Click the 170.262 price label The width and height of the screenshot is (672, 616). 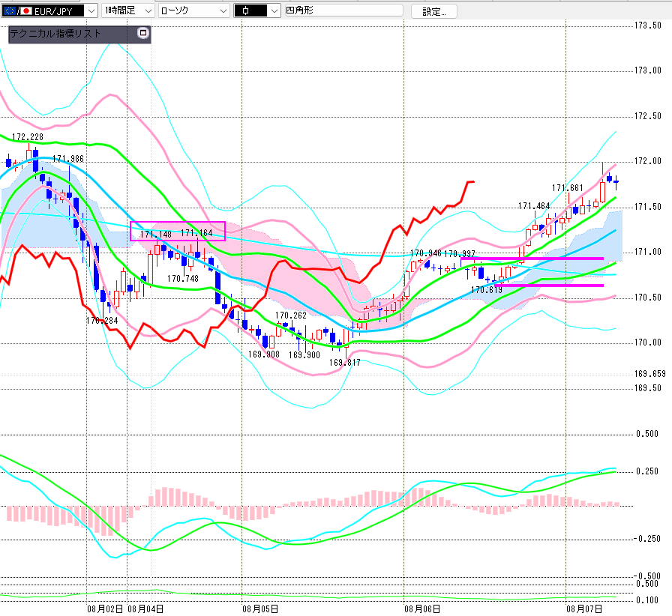[291, 315]
